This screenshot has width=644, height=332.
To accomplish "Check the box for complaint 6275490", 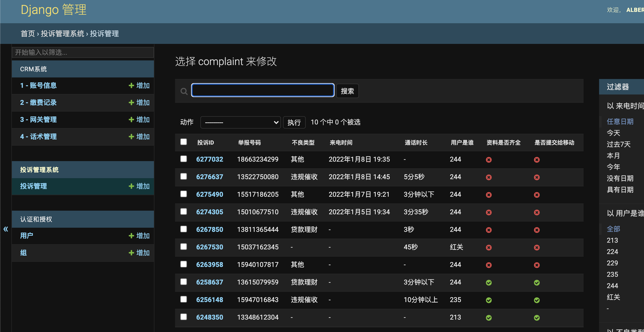I will click(x=184, y=194).
